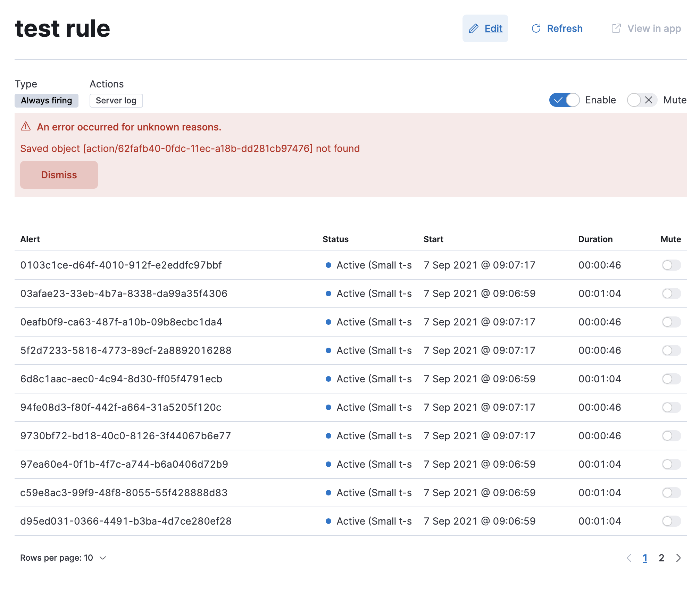Open the rule via View in app icon

click(x=617, y=28)
